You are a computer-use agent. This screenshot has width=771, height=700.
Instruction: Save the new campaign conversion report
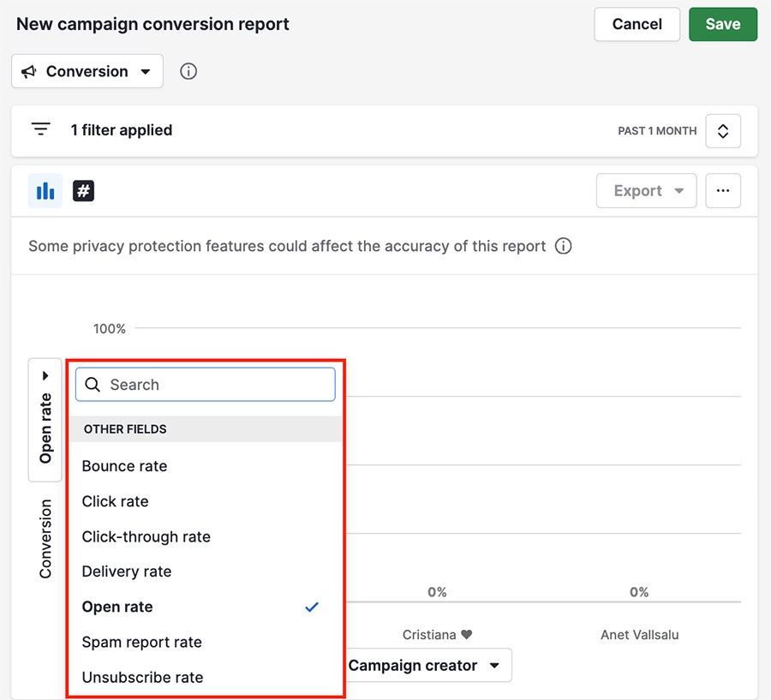722,24
